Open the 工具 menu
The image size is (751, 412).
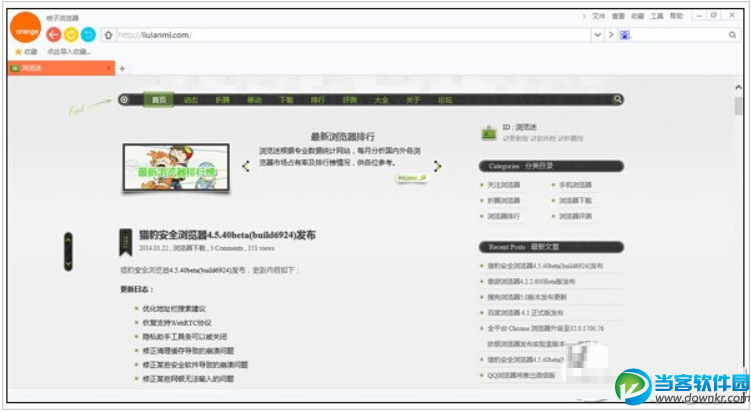point(657,16)
